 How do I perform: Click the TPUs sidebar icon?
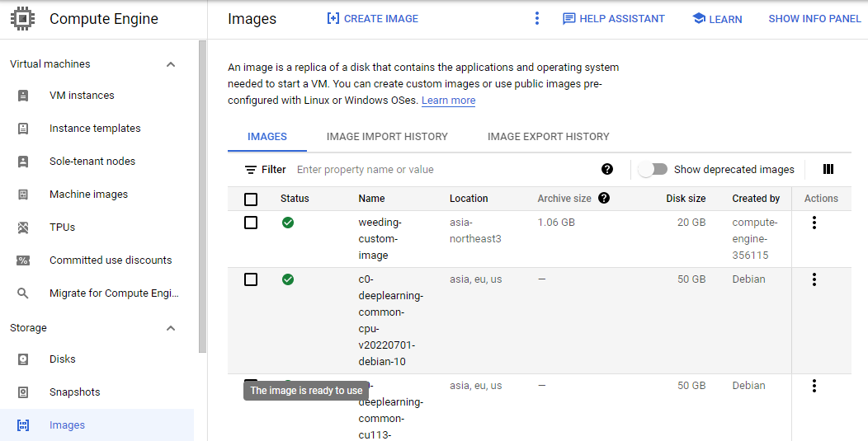(23, 228)
